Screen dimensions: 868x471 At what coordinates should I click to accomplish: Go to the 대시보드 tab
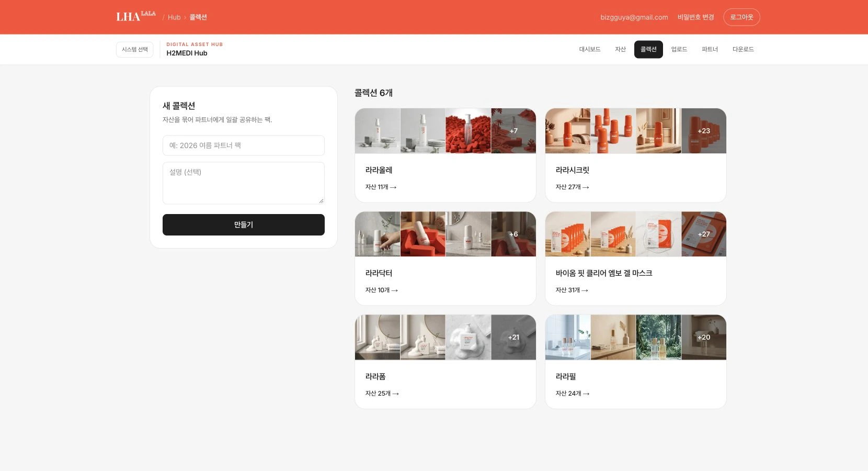point(590,49)
